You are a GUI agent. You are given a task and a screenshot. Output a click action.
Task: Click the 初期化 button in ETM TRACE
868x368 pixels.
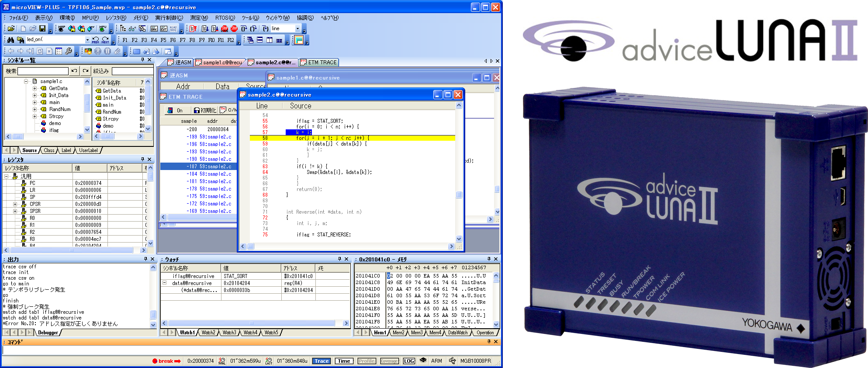tap(205, 111)
